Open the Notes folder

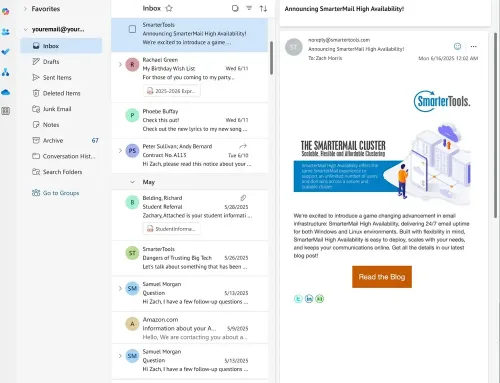[61, 125]
